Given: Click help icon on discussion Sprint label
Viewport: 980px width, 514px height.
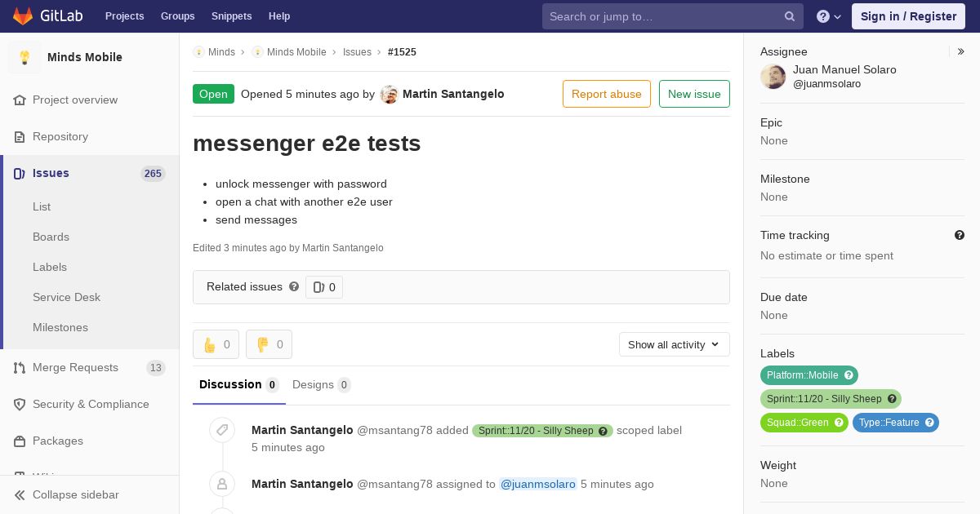Looking at the screenshot, I should (604, 431).
